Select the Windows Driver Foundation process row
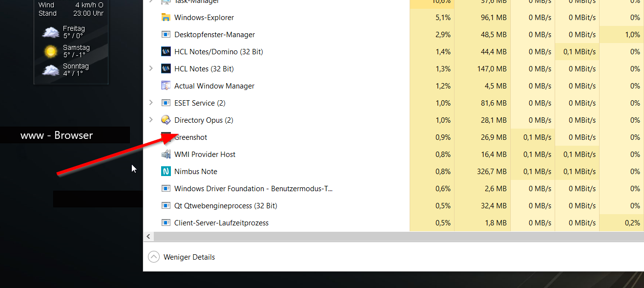644x288 pixels. pyautogui.click(x=254, y=188)
